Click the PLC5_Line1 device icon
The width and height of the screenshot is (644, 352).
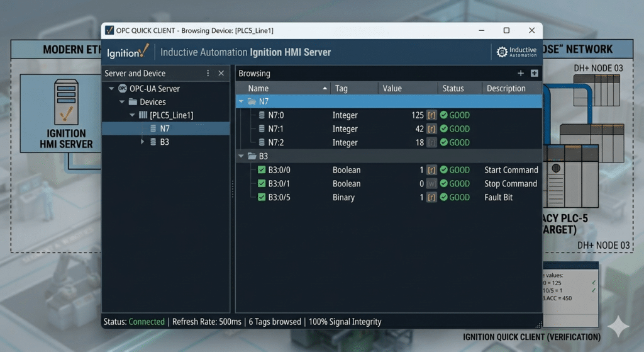tap(143, 115)
